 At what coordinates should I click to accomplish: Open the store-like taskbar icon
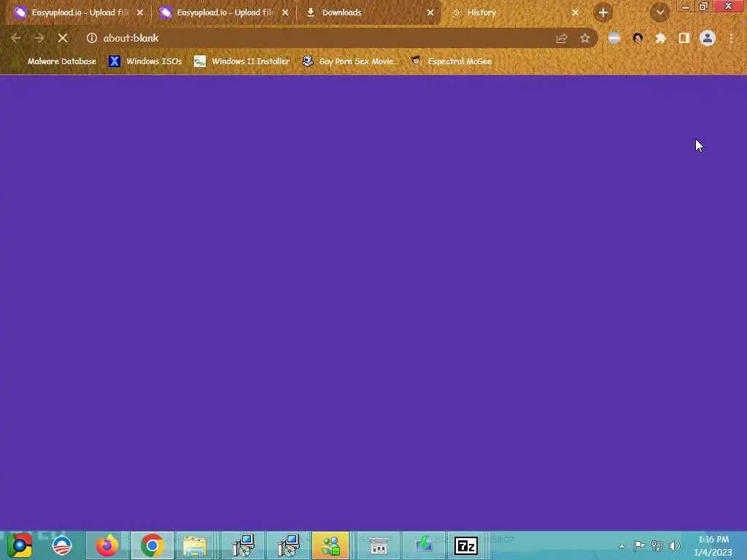click(379, 545)
